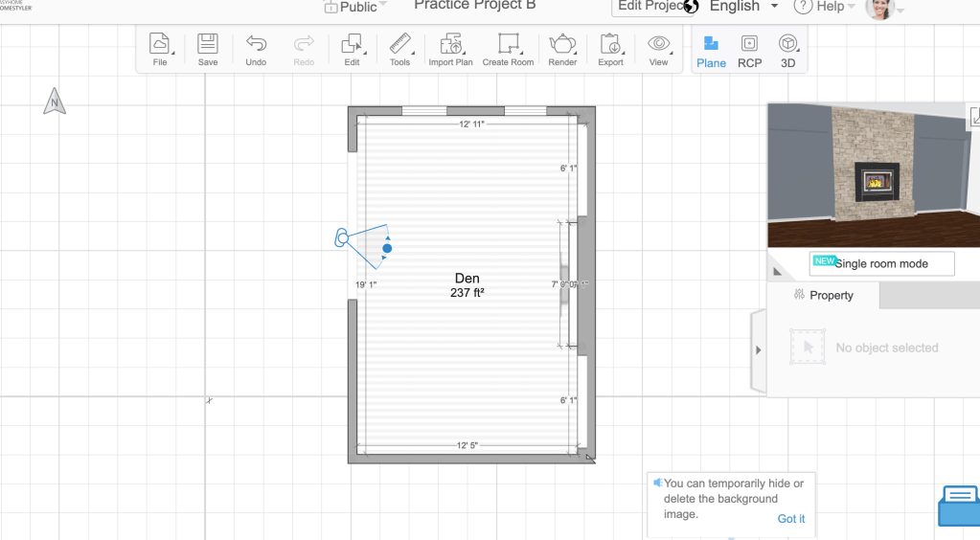Open the Help menu

pyautogui.click(x=822, y=7)
